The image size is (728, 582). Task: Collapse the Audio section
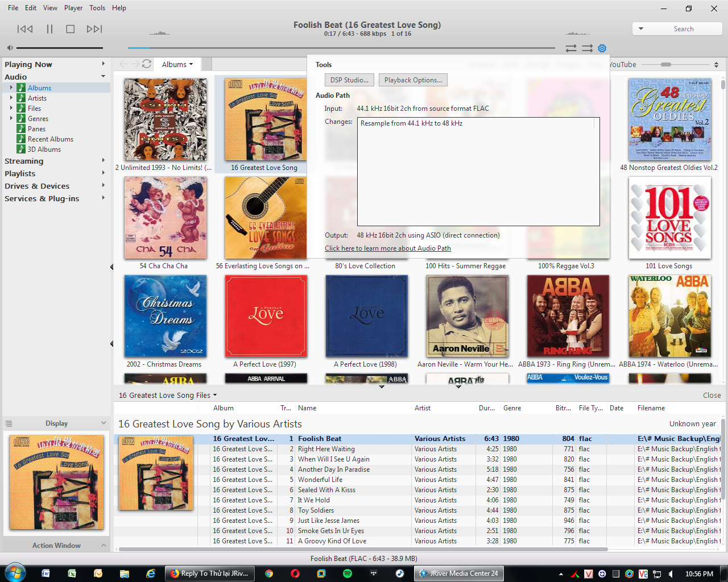click(x=103, y=76)
